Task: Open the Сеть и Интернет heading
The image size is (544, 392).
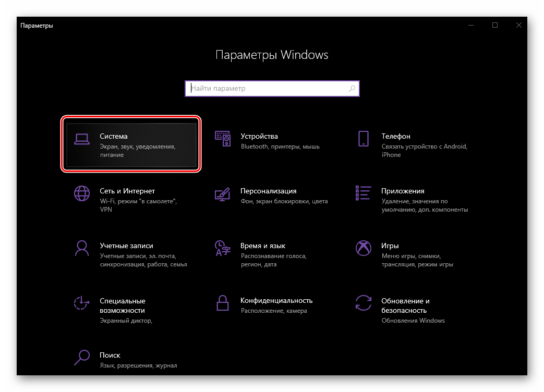Action: (127, 191)
